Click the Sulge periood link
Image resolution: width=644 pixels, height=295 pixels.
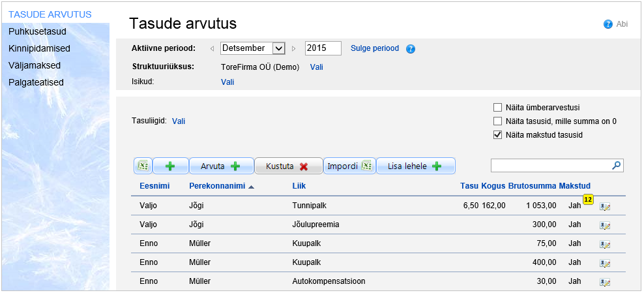(x=375, y=48)
